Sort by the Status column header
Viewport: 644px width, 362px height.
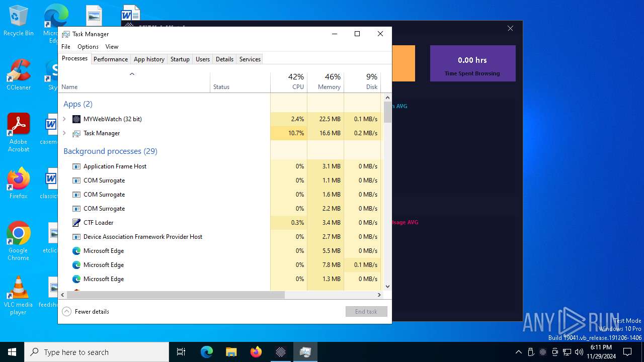click(240, 82)
